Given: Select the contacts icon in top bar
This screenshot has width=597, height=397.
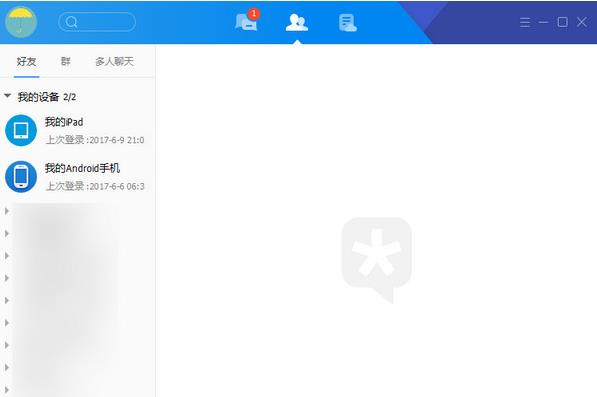Looking at the screenshot, I should tap(297, 22).
